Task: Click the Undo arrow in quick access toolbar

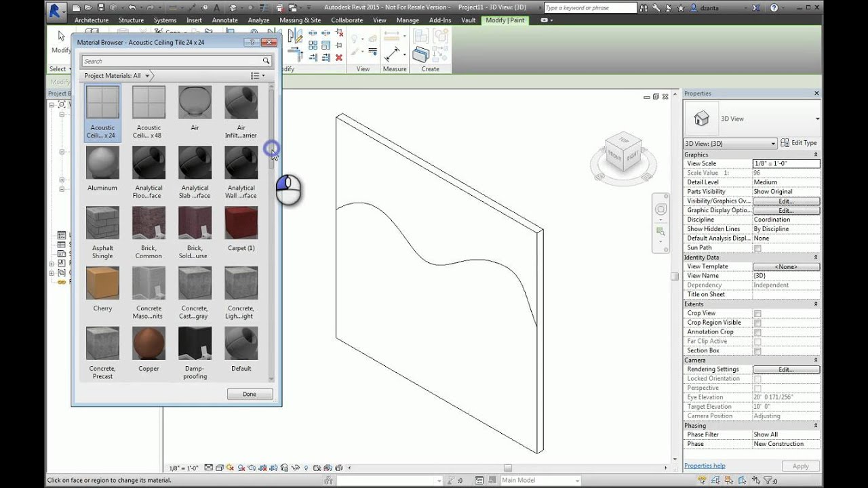Action: click(132, 7)
